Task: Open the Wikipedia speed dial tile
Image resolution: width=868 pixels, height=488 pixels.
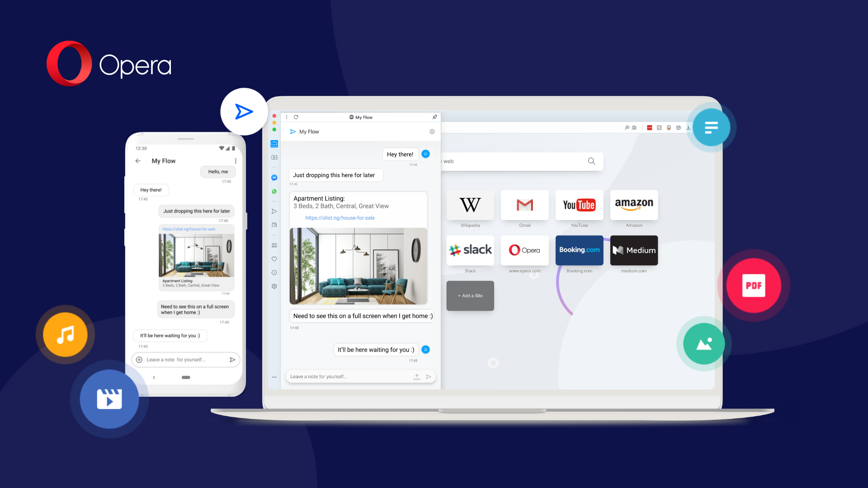Action: click(x=470, y=205)
